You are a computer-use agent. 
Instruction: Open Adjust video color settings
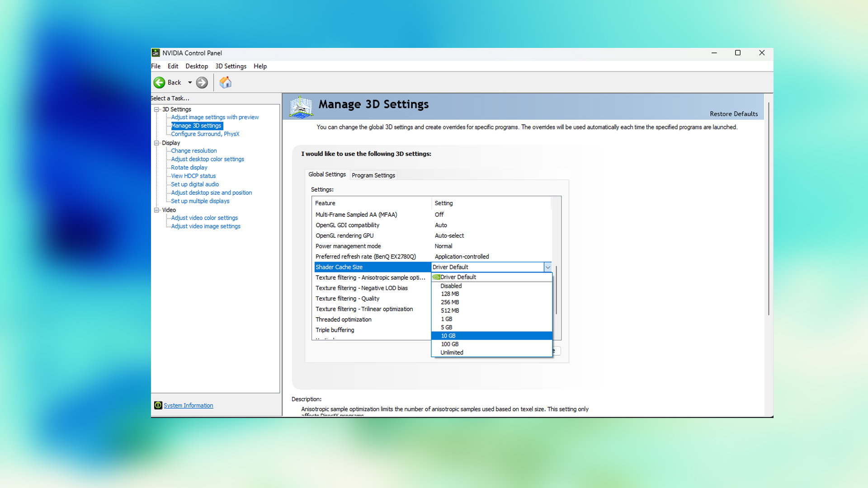click(204, 218)
